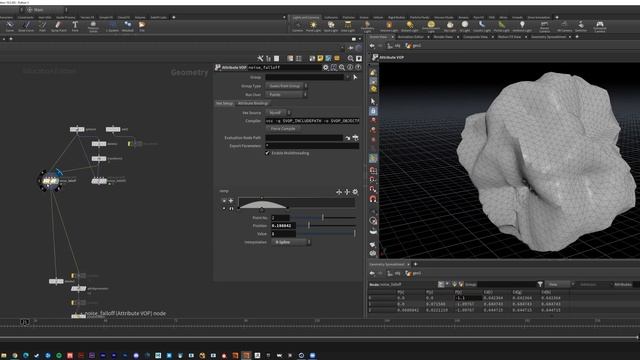The width and height of the screenshot is (640, 360).
Task: Switch to the Render View pane tab
Action: (x=443, y=37)
